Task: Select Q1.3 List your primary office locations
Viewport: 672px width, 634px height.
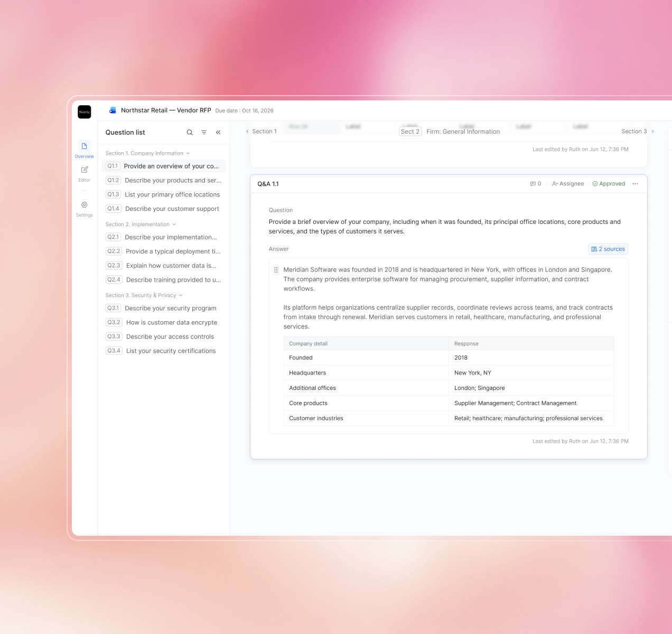Action: click(164, 194)
